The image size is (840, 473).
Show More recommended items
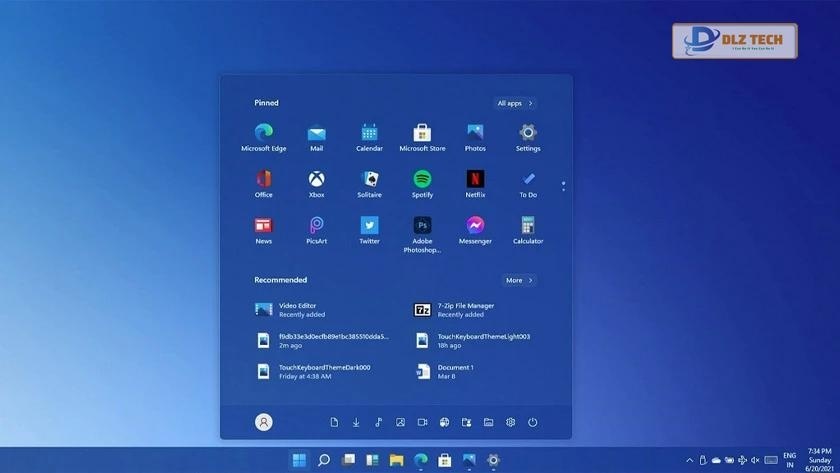pos(519,280)
